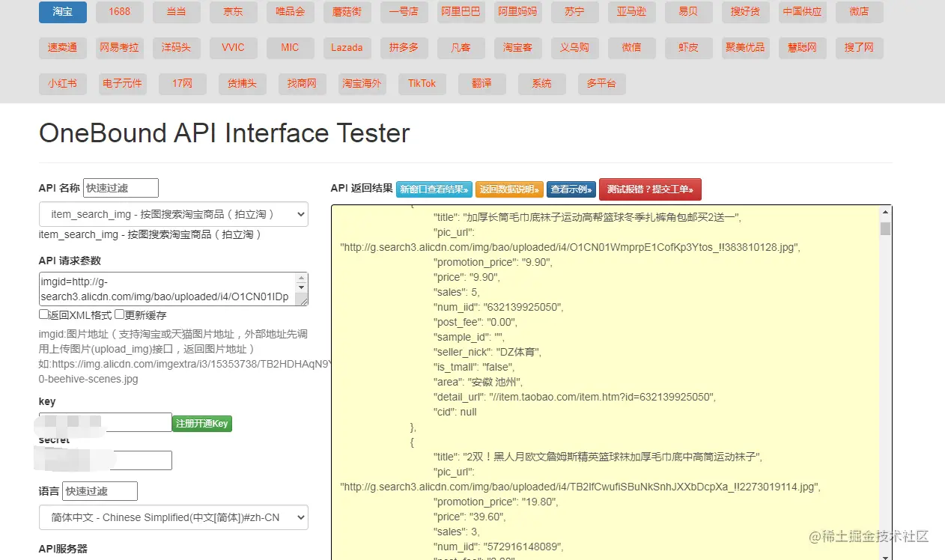The width and height of the screenshot is (945, 560).
Task: Select the 速卖通 platform button
Action: pyautogui.click(x=63, y=48)
